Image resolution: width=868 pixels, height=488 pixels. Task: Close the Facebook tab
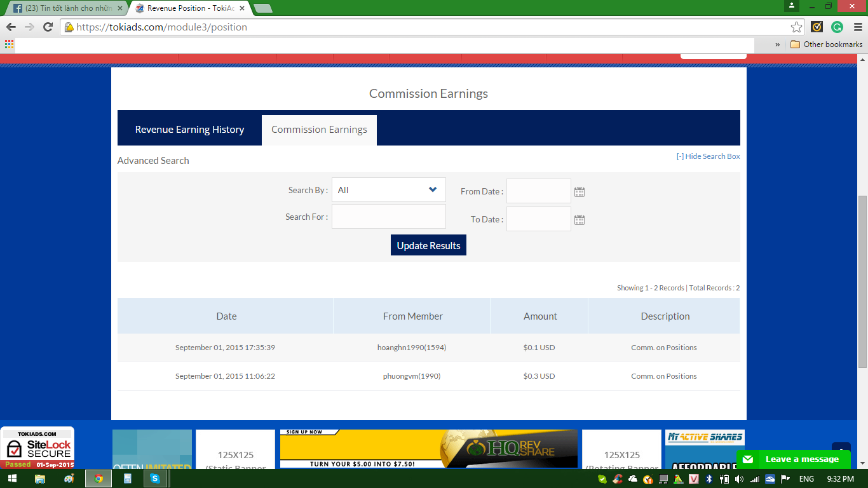[x=120, y=8]
